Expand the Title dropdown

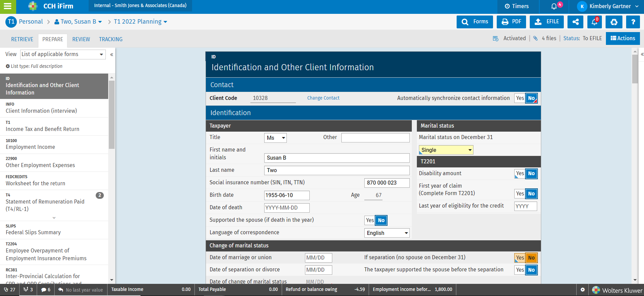[275, 138]
